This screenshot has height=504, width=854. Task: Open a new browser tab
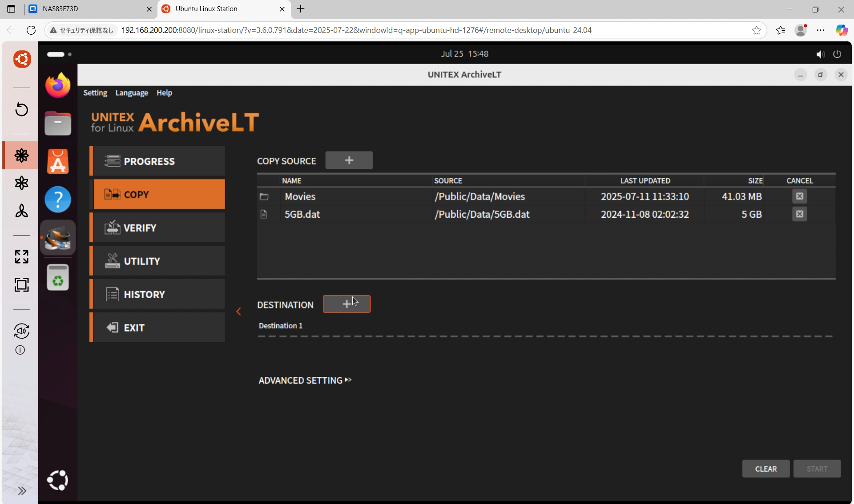click(301, 9)
